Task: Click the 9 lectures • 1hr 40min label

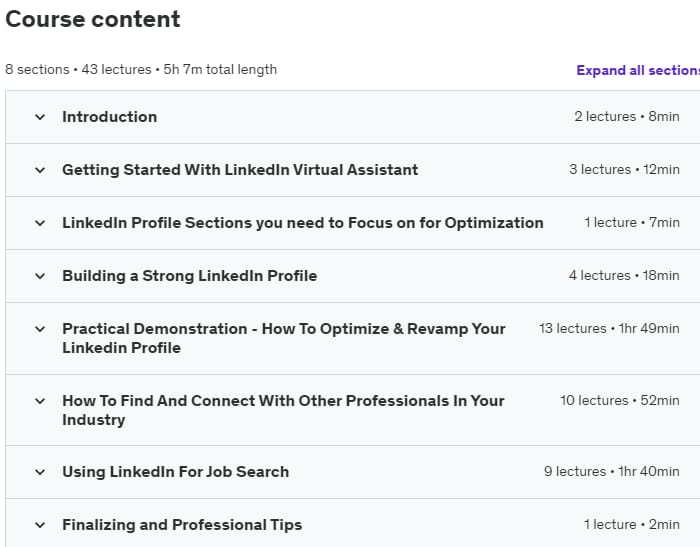Action: pos(612,472)
